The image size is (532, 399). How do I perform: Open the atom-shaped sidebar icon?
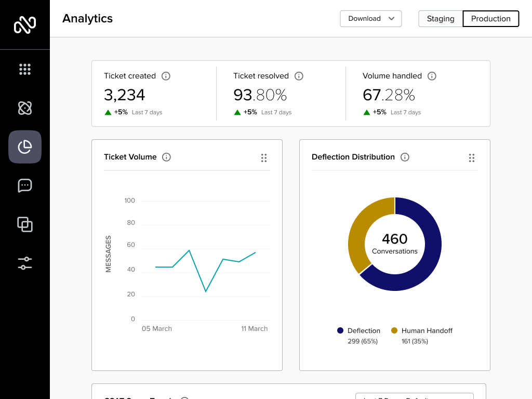click(x=25, y=108)
